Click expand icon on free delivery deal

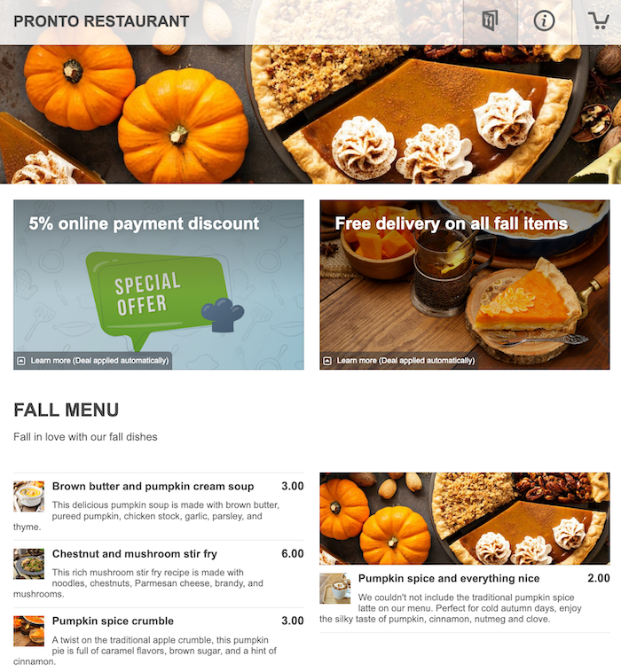click(327, 361)
